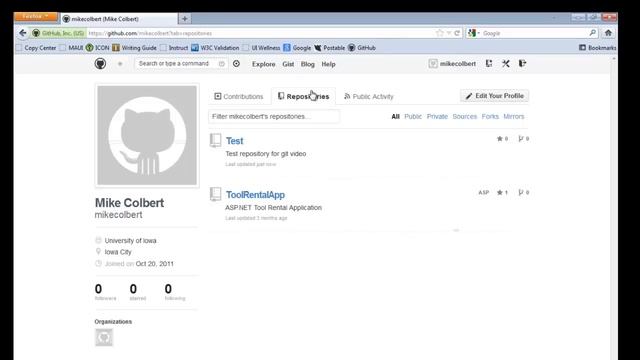Click the mikecolbert username in header
The image size is (640, 360).
tap(458, 64)
